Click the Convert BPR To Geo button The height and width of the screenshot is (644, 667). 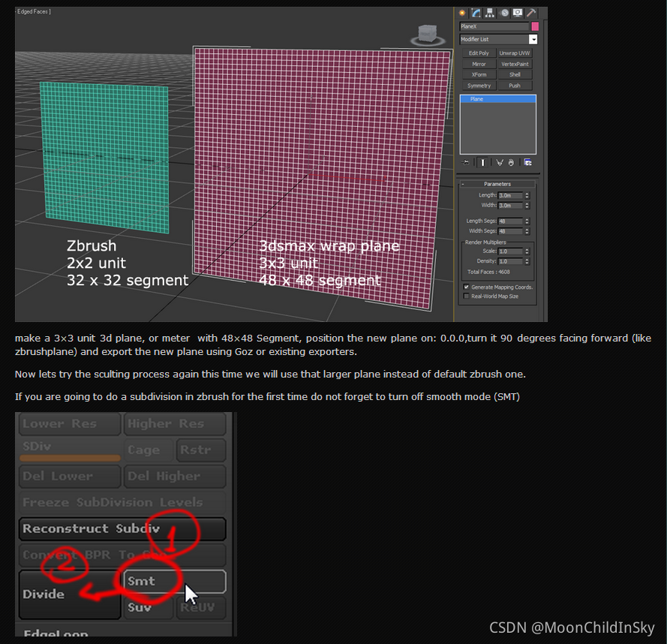(122, 555)
